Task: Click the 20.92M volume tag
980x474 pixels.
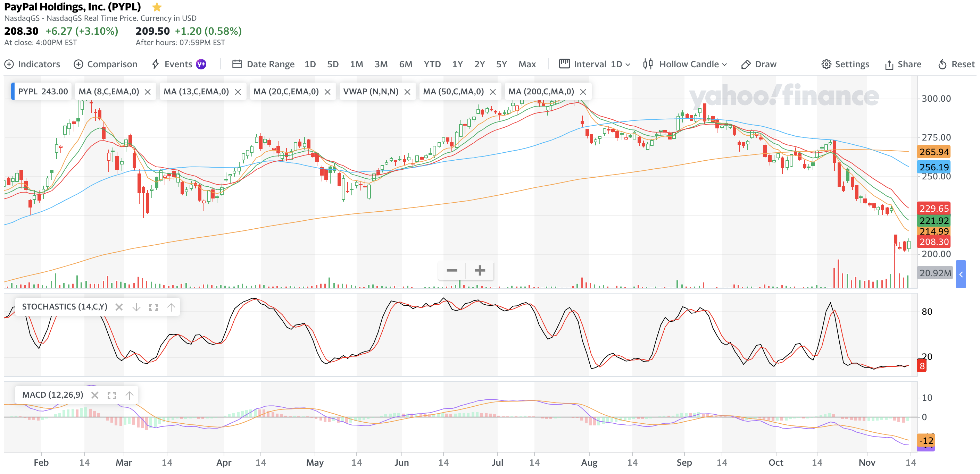Action: click(x=935, y=273)
